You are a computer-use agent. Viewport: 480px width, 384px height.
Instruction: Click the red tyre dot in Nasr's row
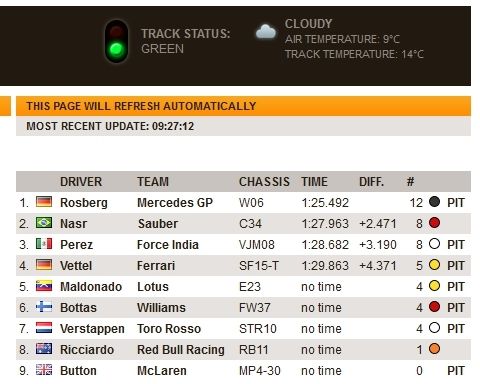(434, 223)
